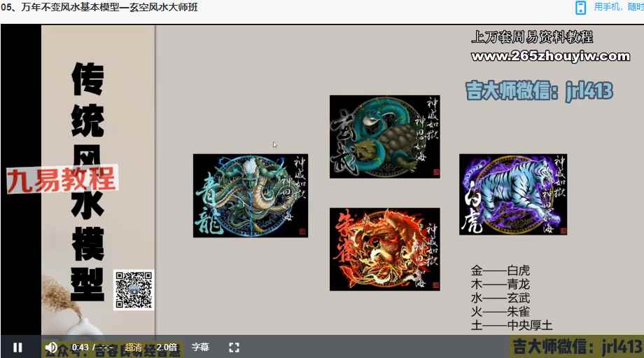The image size is (644, 358).
Task: Enter fullscreen mode
Action: [234, 347]
